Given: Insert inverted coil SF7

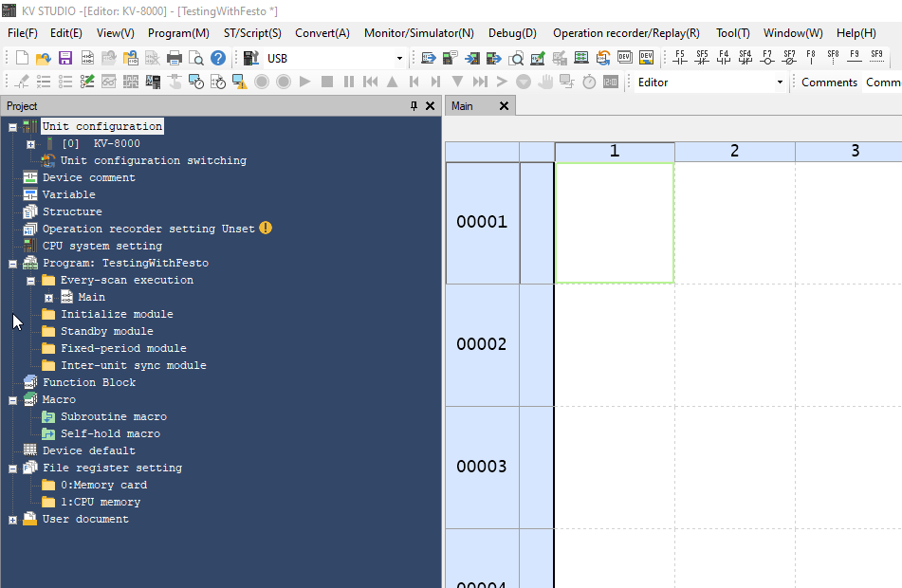Looking at the screenshot, I should click(x=789, y=57).
